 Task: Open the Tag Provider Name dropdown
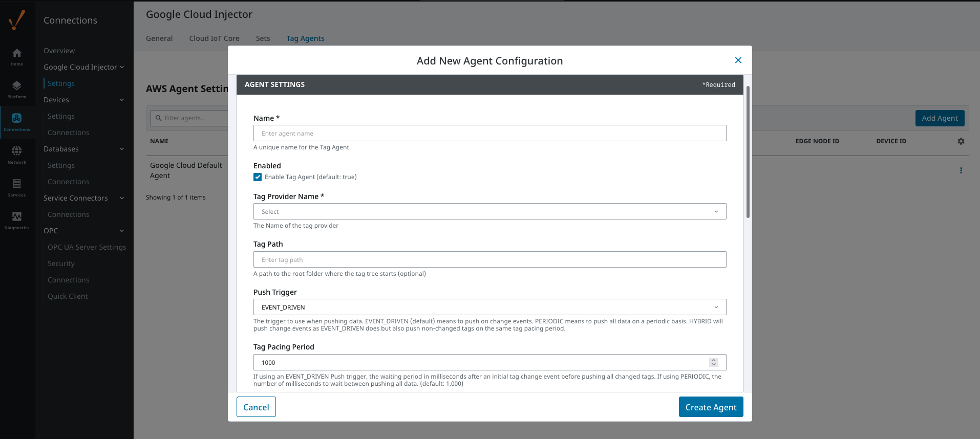[489, 212]
